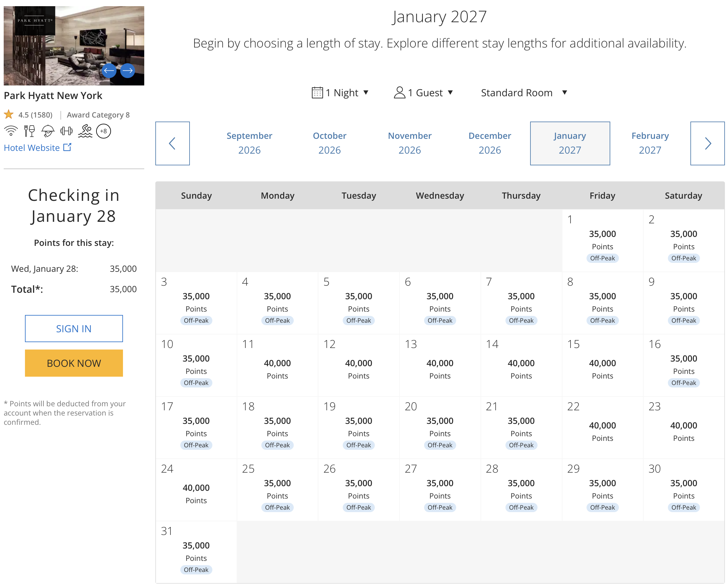Viewport: 728px width, 588px height.
Task: Switch to February 2027 month tab
Action: tap(649, 143)
